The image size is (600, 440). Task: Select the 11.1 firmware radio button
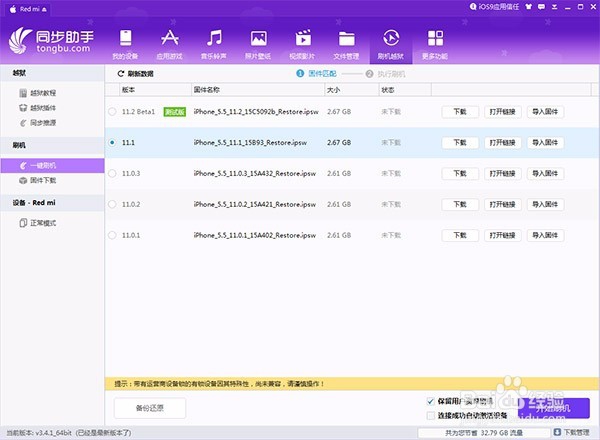pos(112,142)
